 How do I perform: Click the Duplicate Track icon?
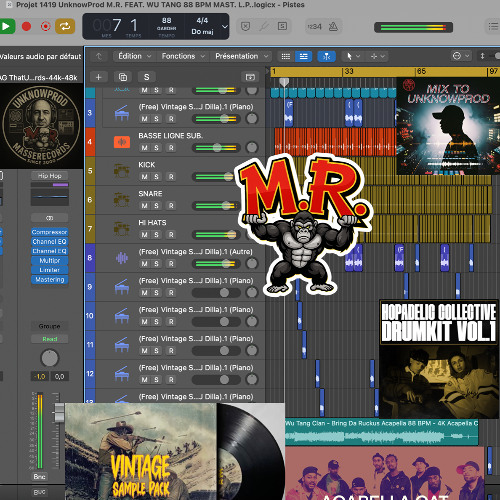tap(123, 77)
